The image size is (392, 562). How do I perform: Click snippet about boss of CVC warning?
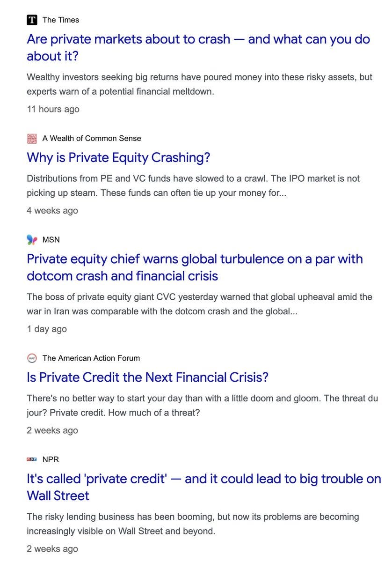pyautogui.click(x=200, y=304)
